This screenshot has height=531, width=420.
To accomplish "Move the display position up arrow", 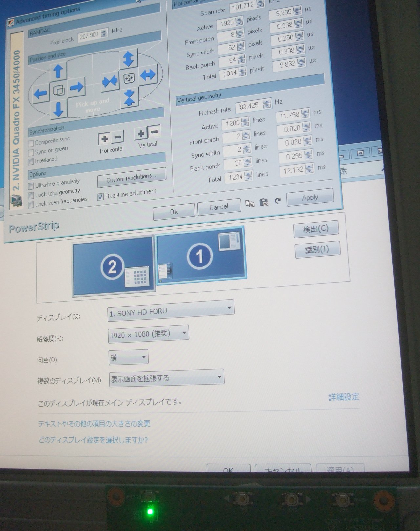I will 58,72.
